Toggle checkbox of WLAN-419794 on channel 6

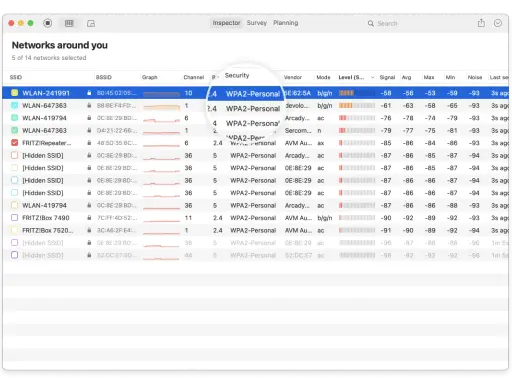14,118
